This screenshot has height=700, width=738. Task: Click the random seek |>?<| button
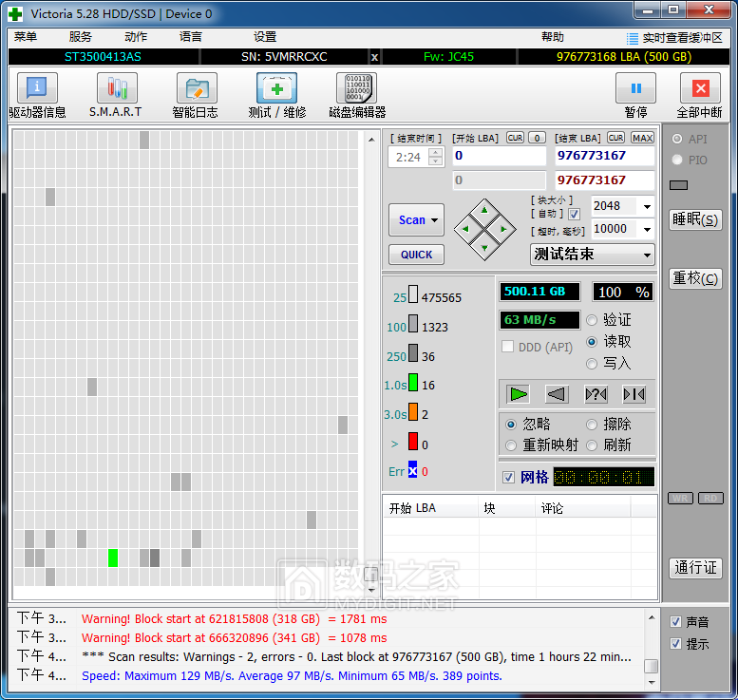tap(596, 394)
